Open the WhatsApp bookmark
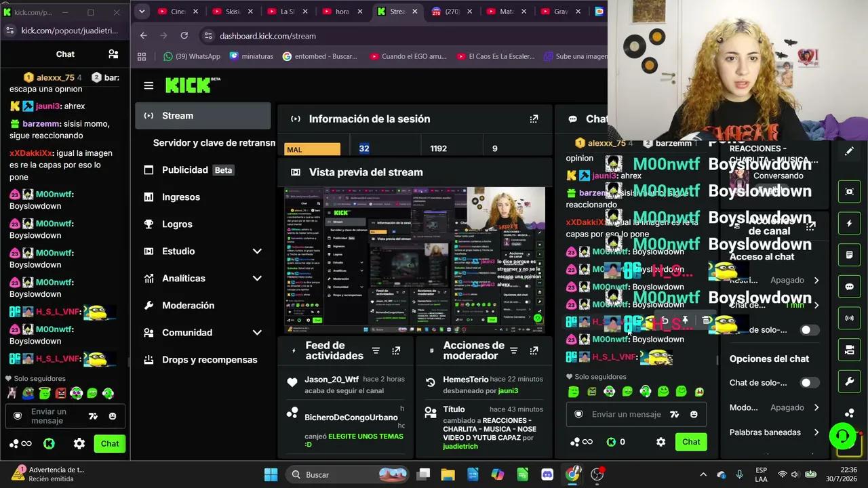 point(192,56)
